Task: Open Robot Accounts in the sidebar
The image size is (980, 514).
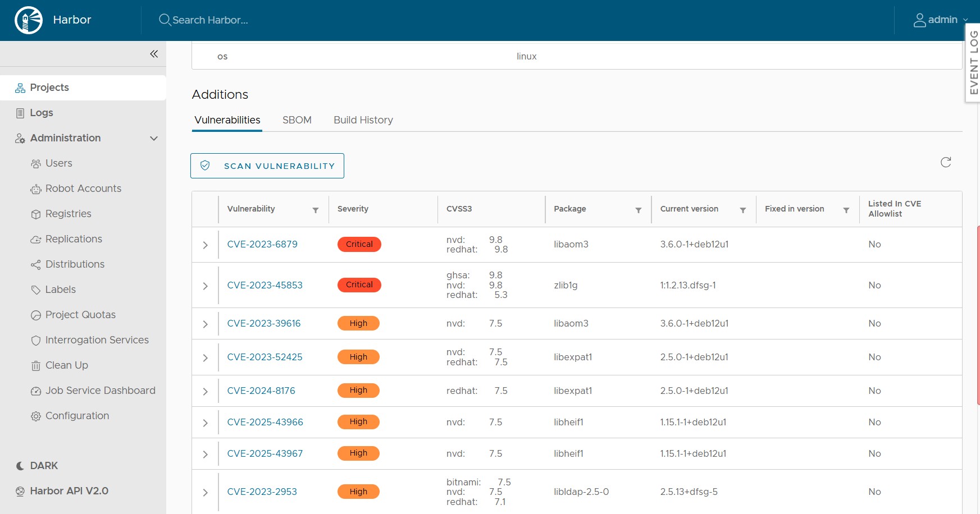Action: point(83,189)
